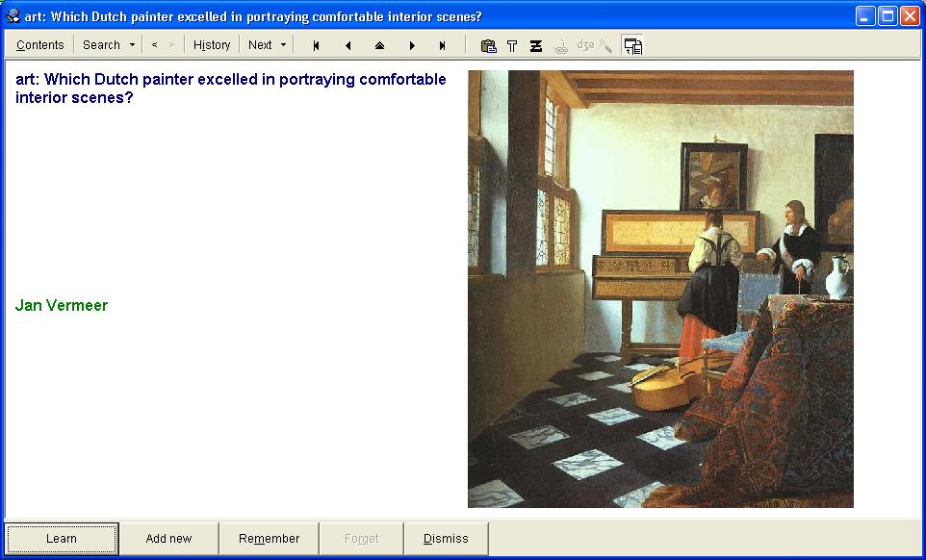The height and width of the screenshot is (560, 926).
Task: Click the Remember button
Action: coord(269,539)
